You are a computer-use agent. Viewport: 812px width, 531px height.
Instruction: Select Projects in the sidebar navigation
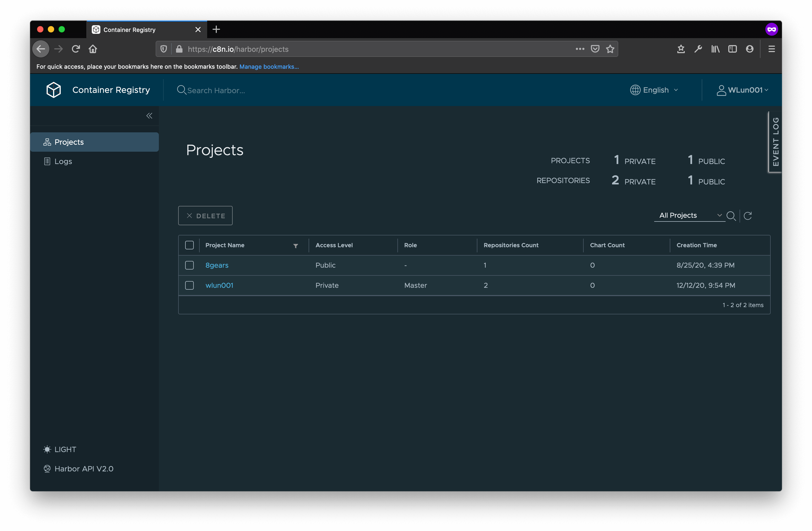69,142
